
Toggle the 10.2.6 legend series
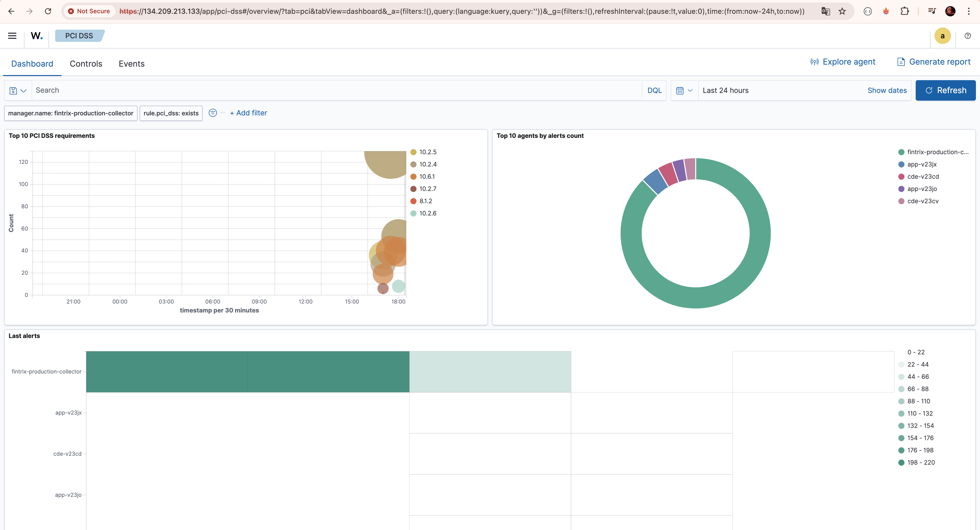coord(423,213)
